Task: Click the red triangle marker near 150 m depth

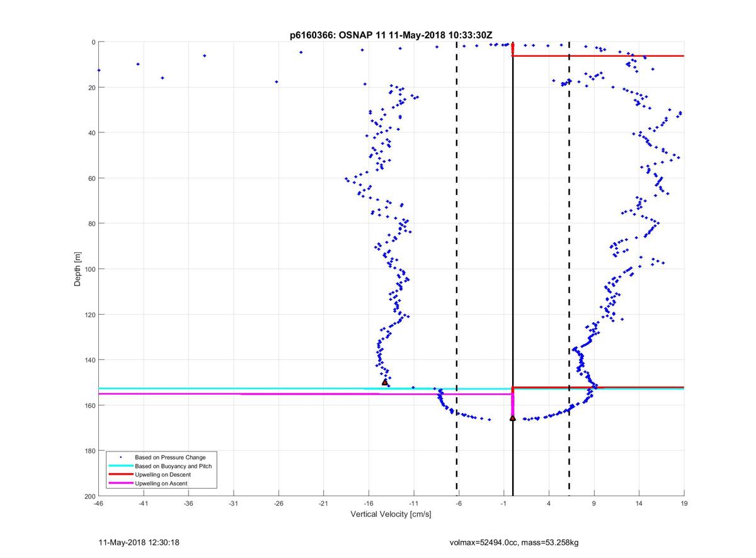Action: [385, 382]
